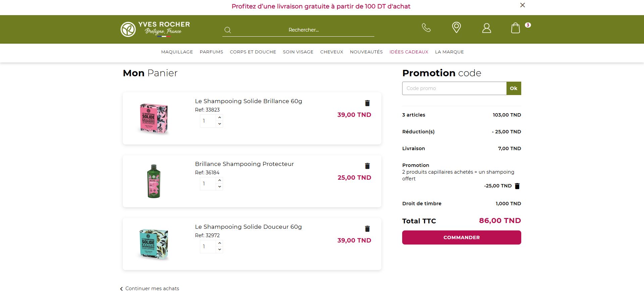Dismiss the free delivery banner

(x=522, y=5)
